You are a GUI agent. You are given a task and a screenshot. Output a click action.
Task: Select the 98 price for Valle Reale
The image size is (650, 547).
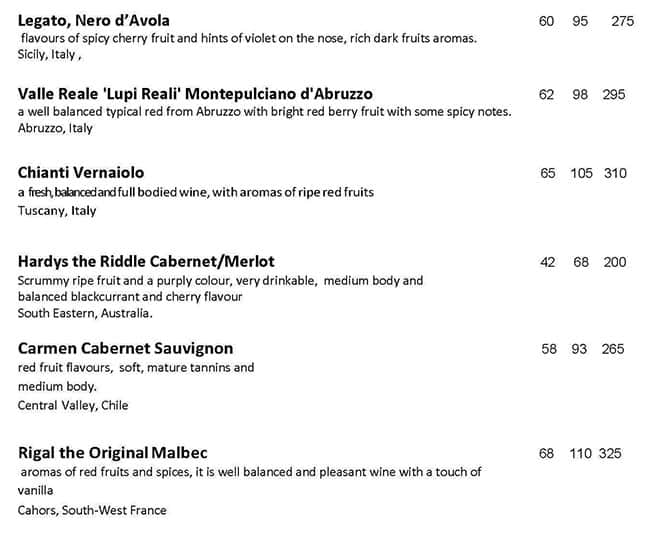coord(580,94)
